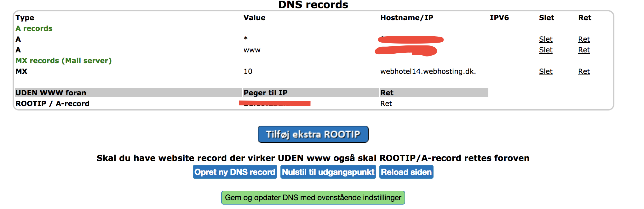Image resolution: width=644 pixels, height=209 pixels.
Task: Click the green A records heading
Action: tap(34, 28)
